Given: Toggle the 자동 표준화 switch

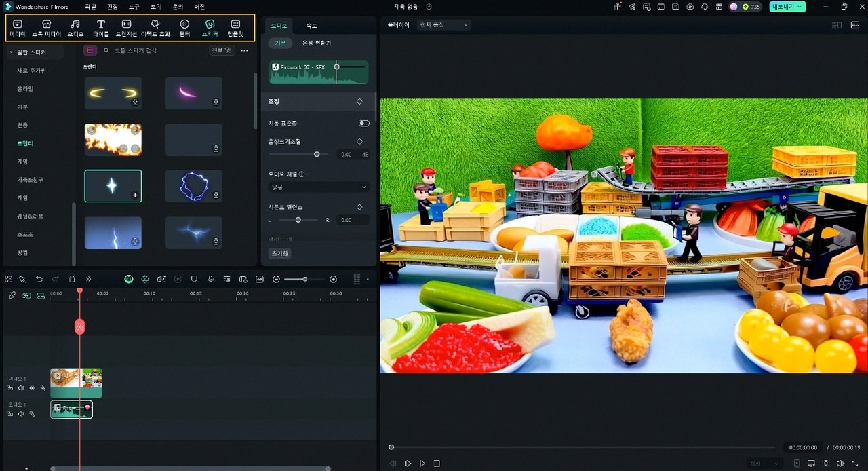Looking at the screenshot, I should pyautogui.click(x=364, y=124).
